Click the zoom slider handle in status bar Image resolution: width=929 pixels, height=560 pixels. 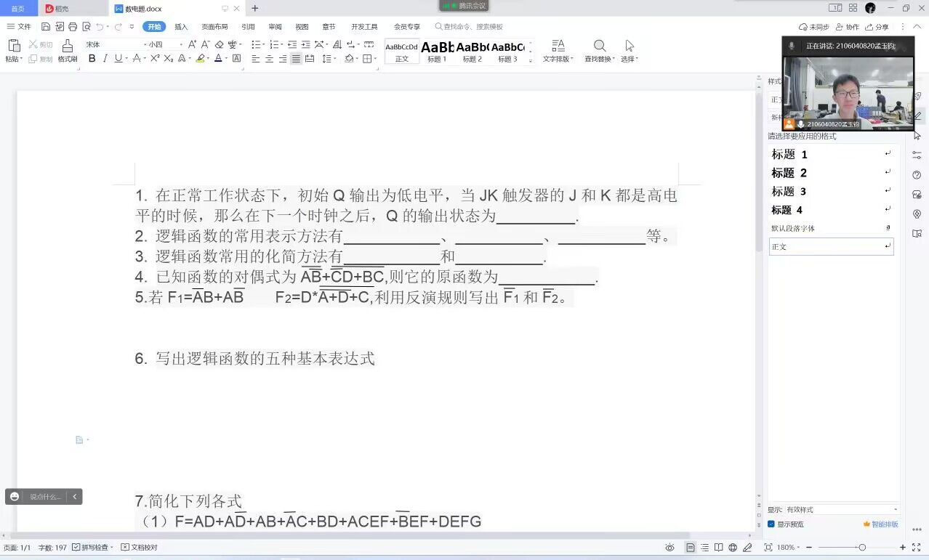[x=862, y=548]
